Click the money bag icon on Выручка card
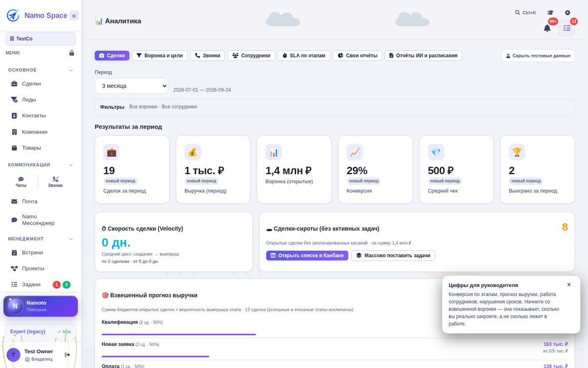 [193, 152]
